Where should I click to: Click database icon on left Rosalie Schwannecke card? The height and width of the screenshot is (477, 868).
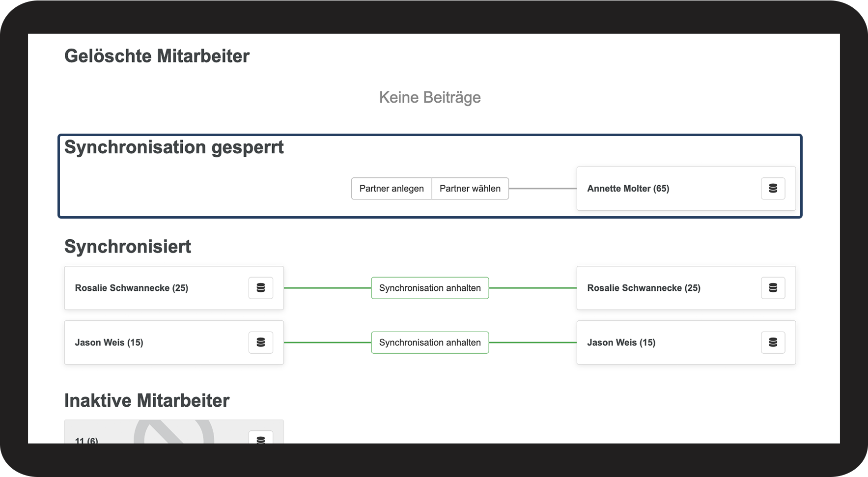(x=261, y=288)
